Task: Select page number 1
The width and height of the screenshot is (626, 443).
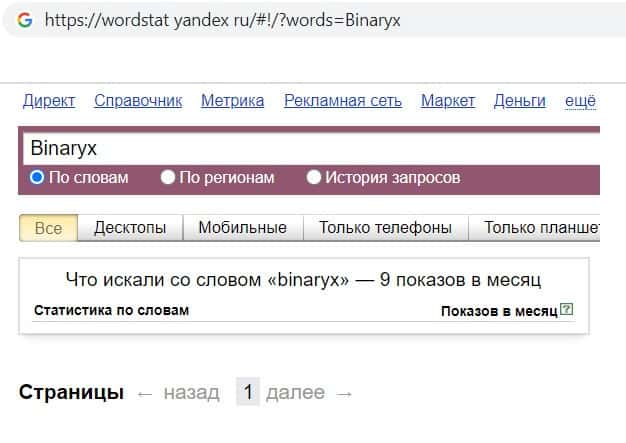Action: coord(248,392)
